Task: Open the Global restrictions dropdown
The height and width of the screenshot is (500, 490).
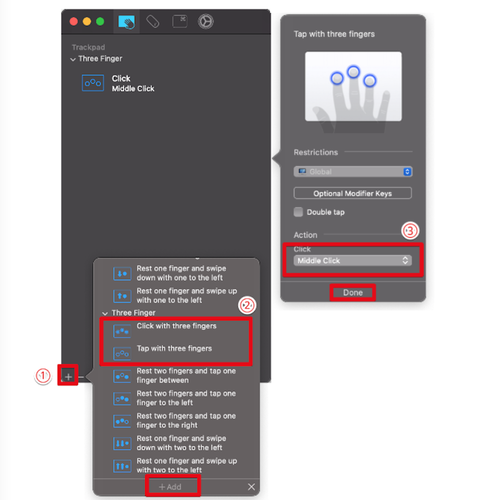Action: (x=353, y=172)
